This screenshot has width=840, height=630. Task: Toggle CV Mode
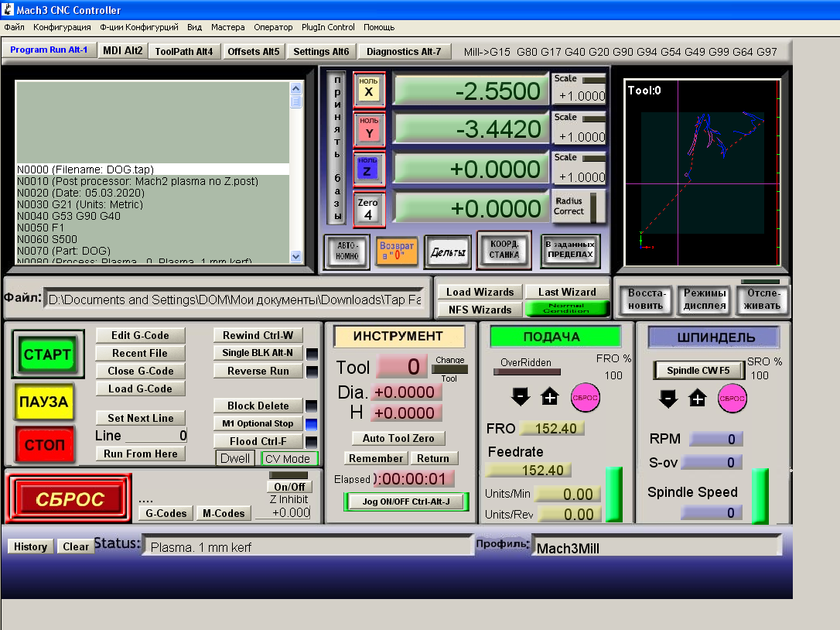pyautogui.click(x=289, y=458)
